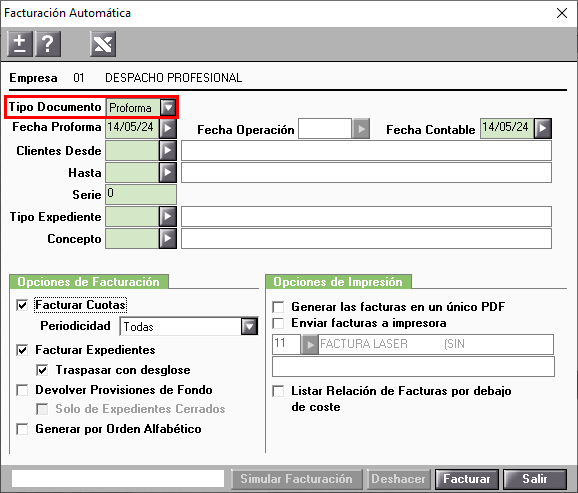Click the Clientes Desde code field
Viewport: 578px width, 493px height.
pyautogui.click(x=132, y=150)
